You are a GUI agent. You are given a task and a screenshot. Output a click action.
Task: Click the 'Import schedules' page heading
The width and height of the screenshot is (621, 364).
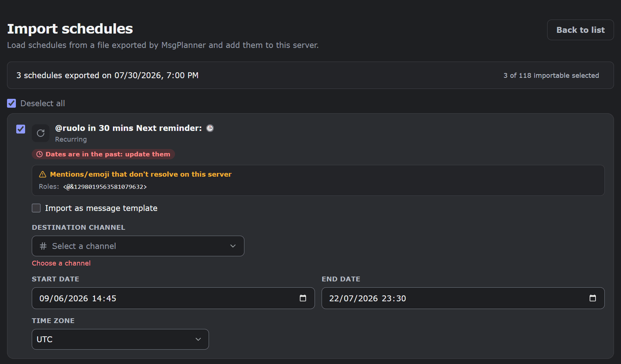(x=70, y=29)
